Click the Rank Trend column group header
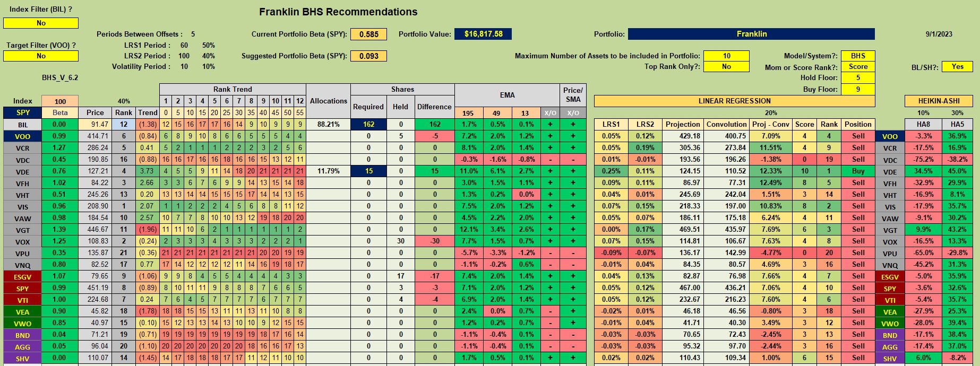Image resolution: width=980 pixels, height=366 pixels. coord(233,89)
